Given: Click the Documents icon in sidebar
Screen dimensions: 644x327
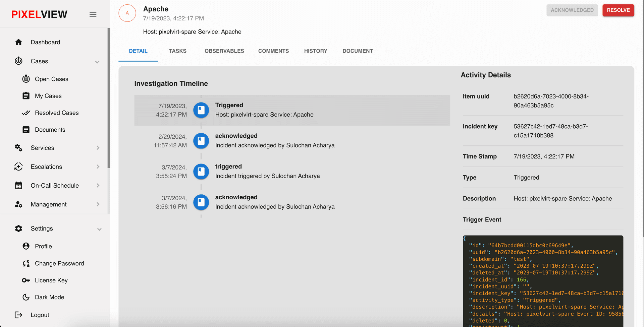Looking at the screenshot, I should 26,130.
